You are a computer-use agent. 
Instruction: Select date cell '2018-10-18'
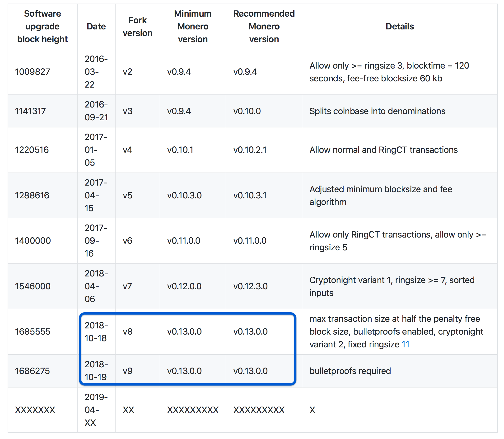[x=96, y=332]
